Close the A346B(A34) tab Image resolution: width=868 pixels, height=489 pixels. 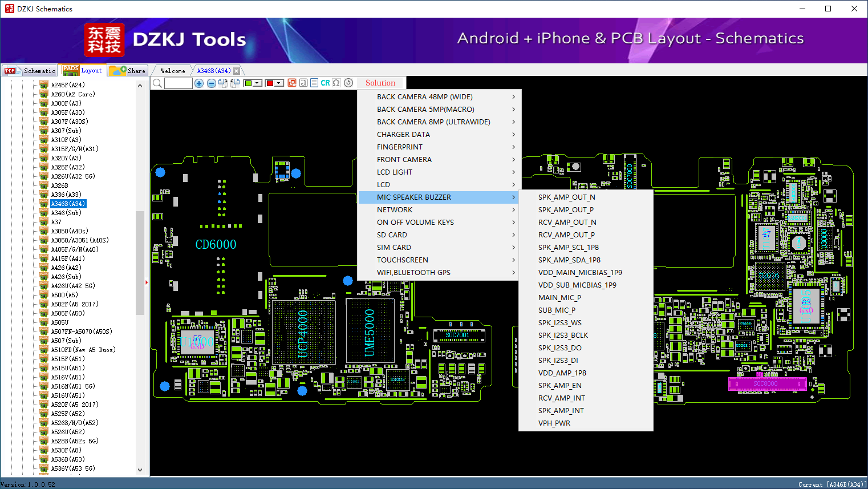point(236,71)
